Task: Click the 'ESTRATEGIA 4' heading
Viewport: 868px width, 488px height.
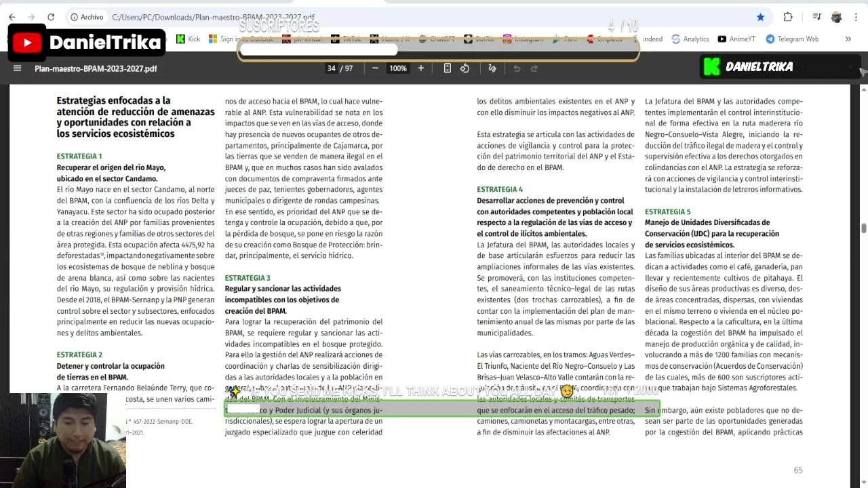Action: tap(500, 190)
